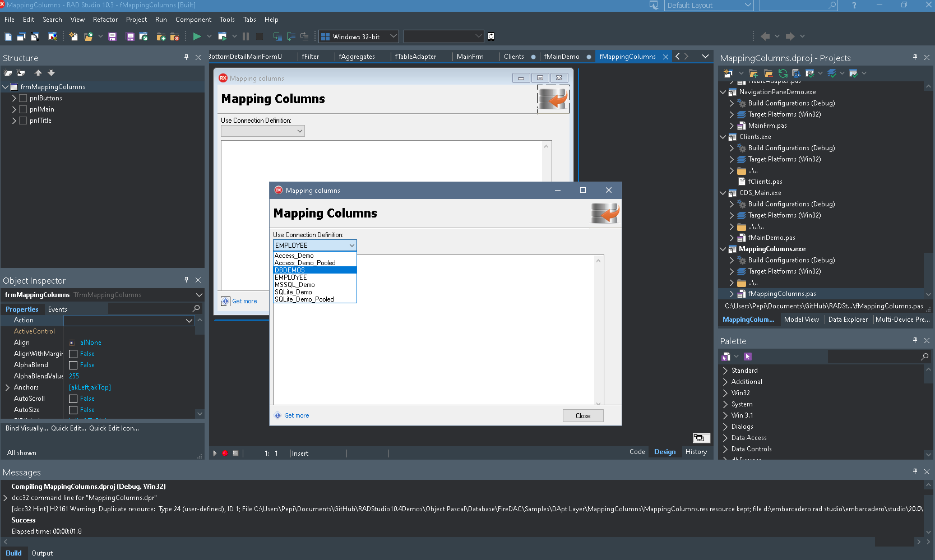Click the Run (green play) toolbar icon

(197, 36)
